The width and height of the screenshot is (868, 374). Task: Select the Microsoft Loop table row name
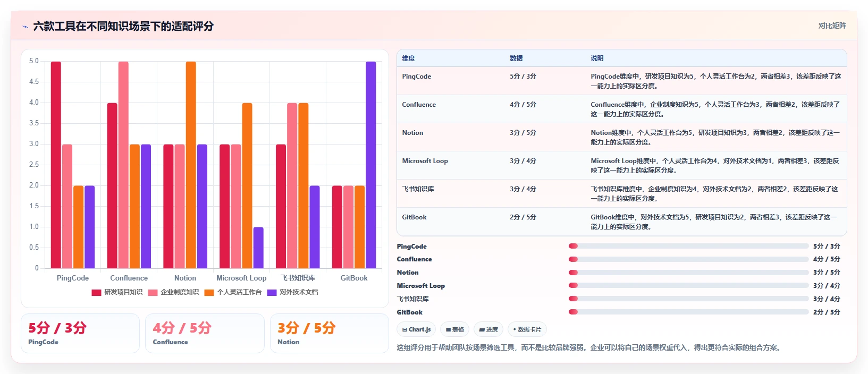click(x=425, y=161)
